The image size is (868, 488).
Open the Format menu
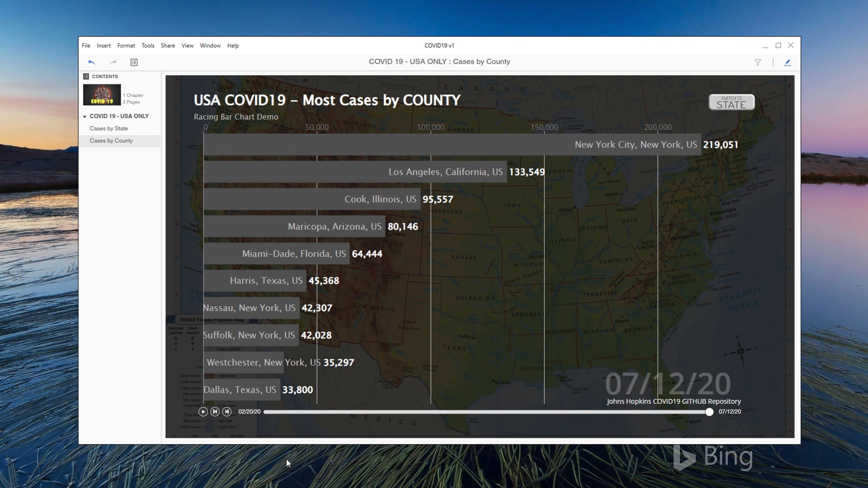126,46
